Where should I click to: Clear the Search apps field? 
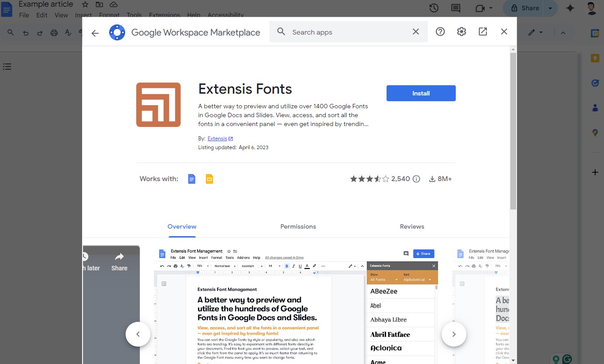click(416, 32)
